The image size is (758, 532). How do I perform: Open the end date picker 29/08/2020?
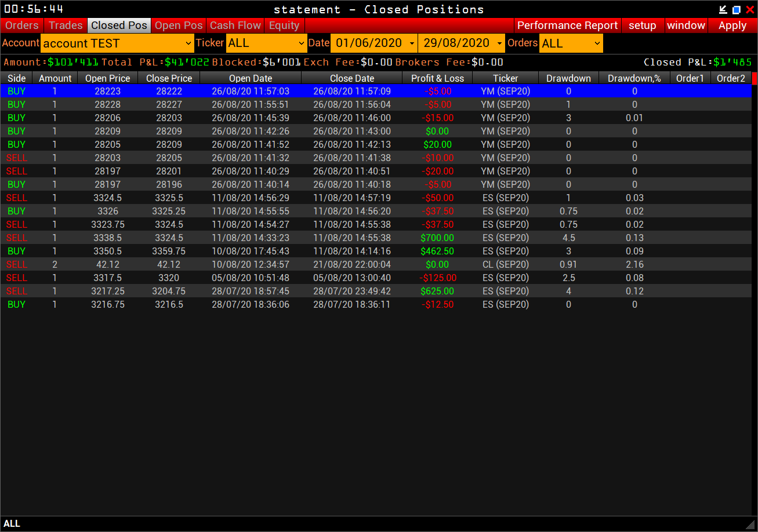pyautogui.click(x=461, y=43)
